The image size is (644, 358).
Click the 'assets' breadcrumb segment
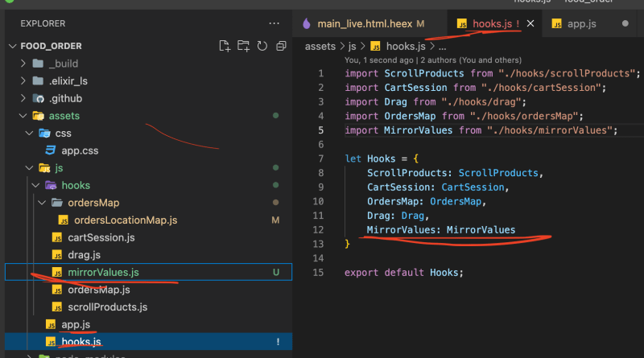coord(320,47)
